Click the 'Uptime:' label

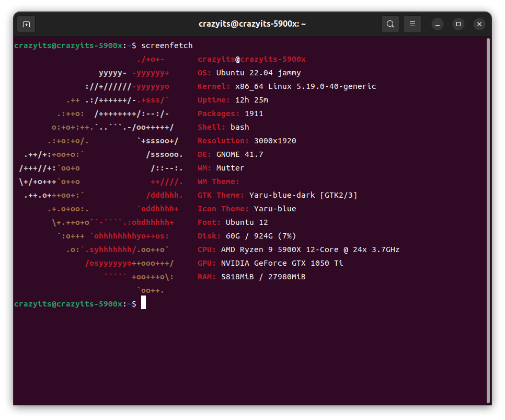214,100
